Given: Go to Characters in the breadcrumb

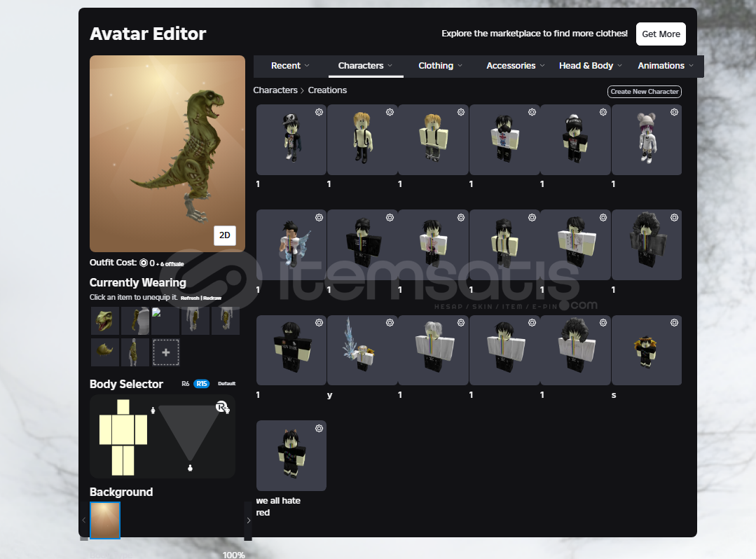Looking at the screenshot, I should tap(275, 90).
